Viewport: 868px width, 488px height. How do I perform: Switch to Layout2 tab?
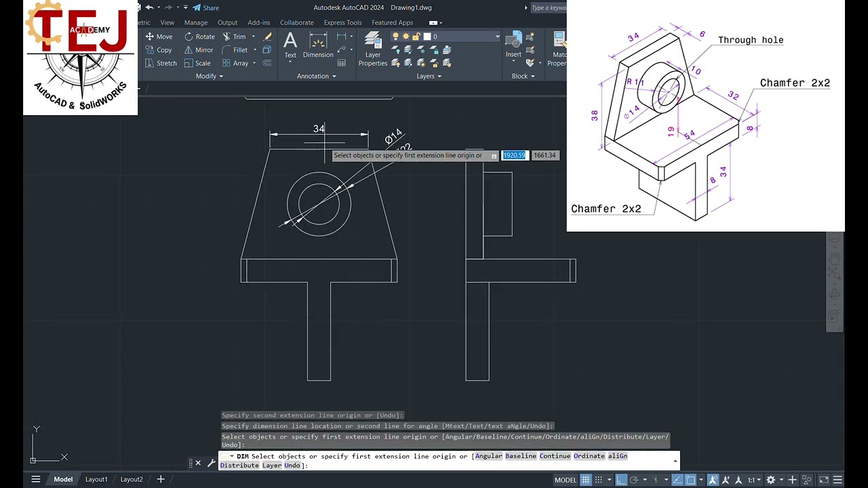(x=132, y=479)
